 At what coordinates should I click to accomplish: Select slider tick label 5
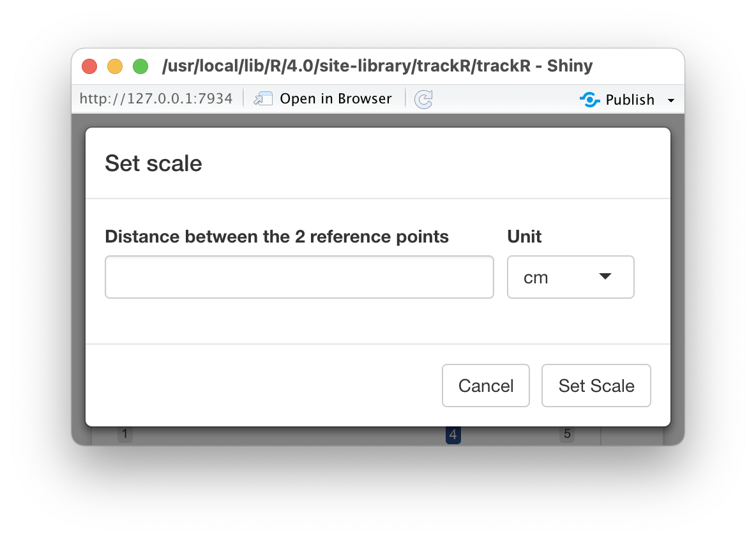[x=567, y=434]
